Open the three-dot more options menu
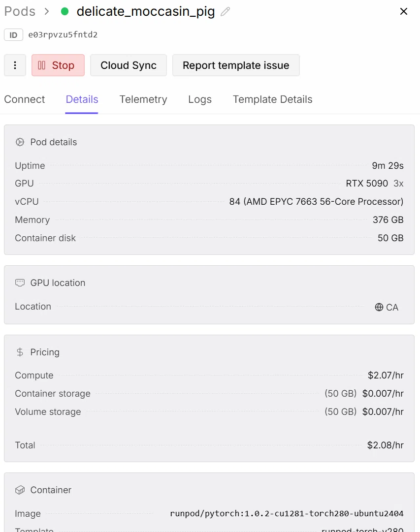 pos(15,65)
